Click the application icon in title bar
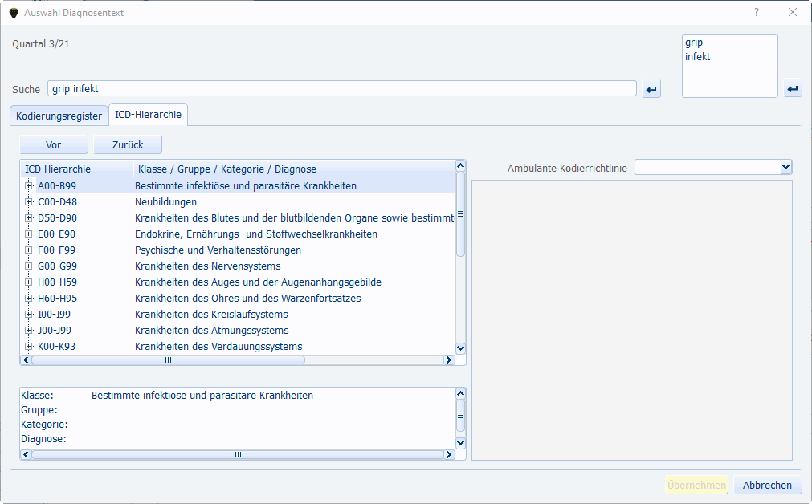The image size is (812, 504). coord(14,12)
